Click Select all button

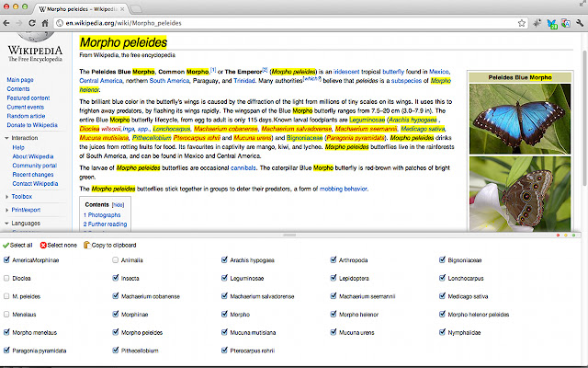click(x=17, y=246)
